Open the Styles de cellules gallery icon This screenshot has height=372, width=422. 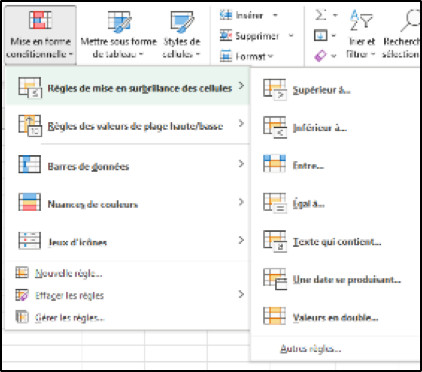pos(182,21)
